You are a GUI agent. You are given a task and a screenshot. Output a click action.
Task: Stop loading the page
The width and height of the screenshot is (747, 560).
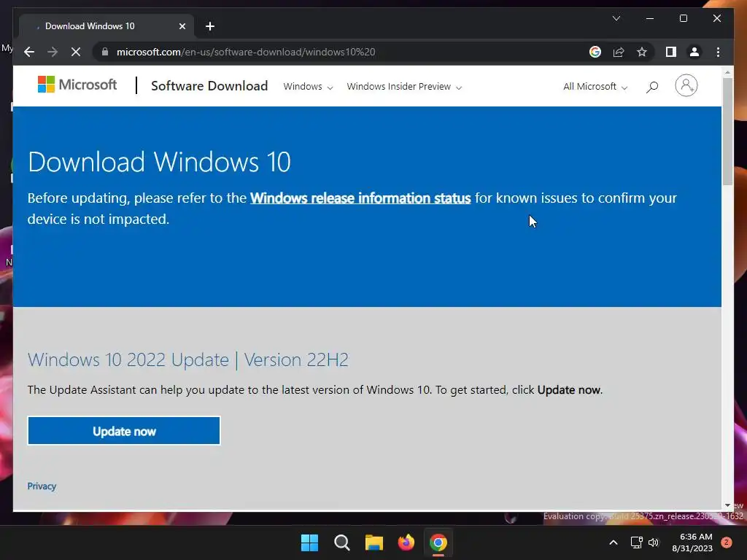[x=76, y=52]
